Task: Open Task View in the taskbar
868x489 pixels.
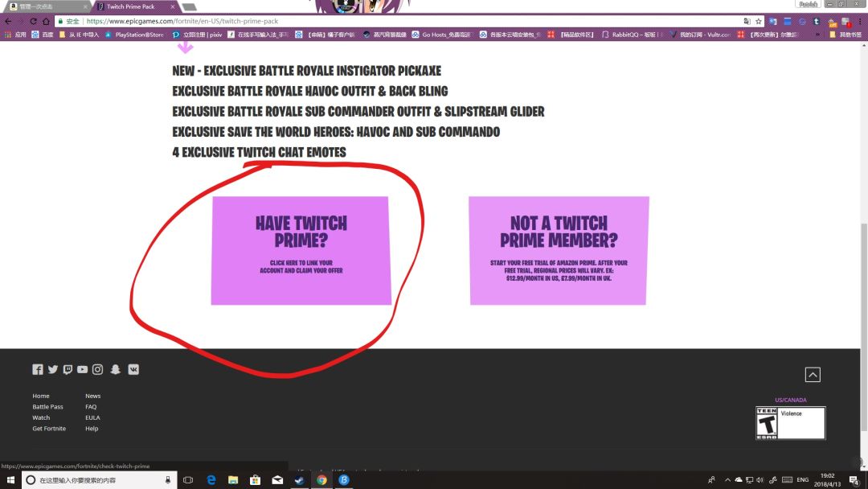Action: 188,480
